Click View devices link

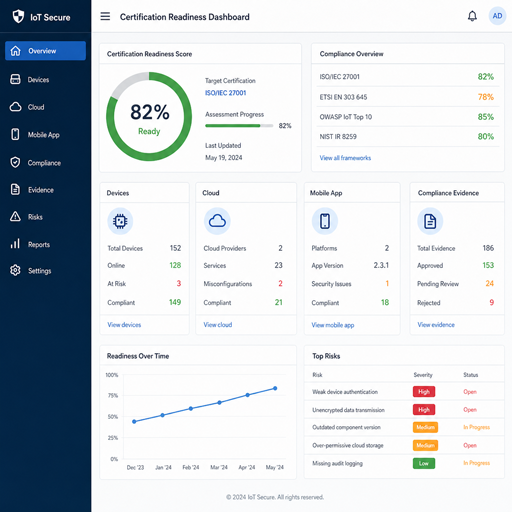pos(124,325)
